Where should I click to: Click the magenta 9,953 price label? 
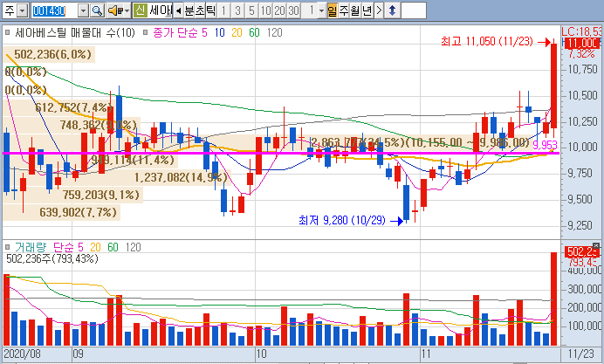tap(545, 145)
